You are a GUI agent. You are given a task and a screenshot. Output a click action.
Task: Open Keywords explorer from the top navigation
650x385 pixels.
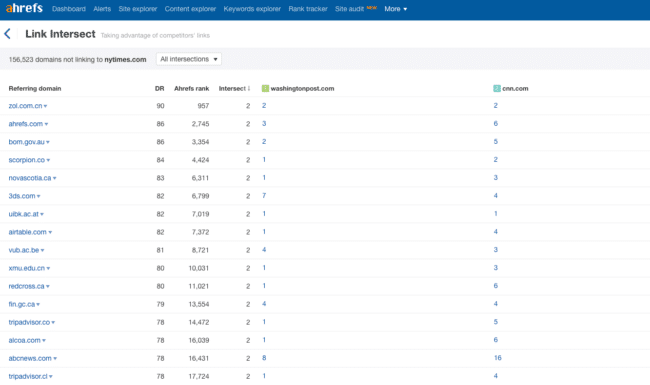(252, 9)
